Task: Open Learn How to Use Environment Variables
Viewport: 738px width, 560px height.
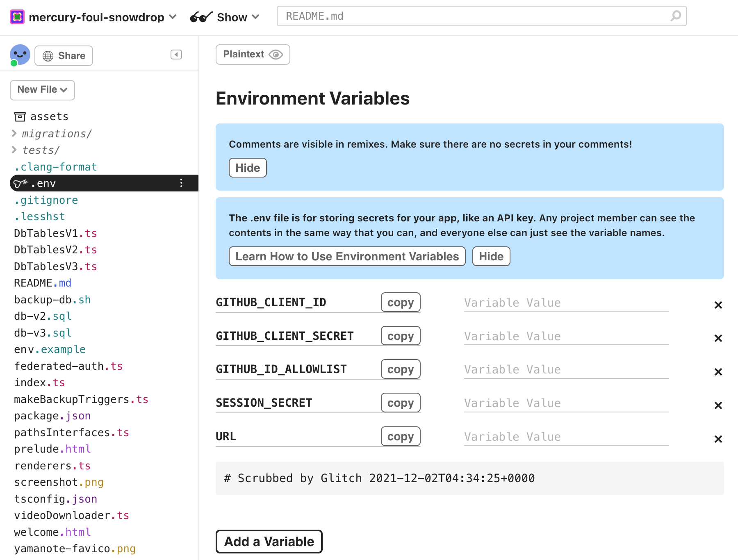Action: 347,256
